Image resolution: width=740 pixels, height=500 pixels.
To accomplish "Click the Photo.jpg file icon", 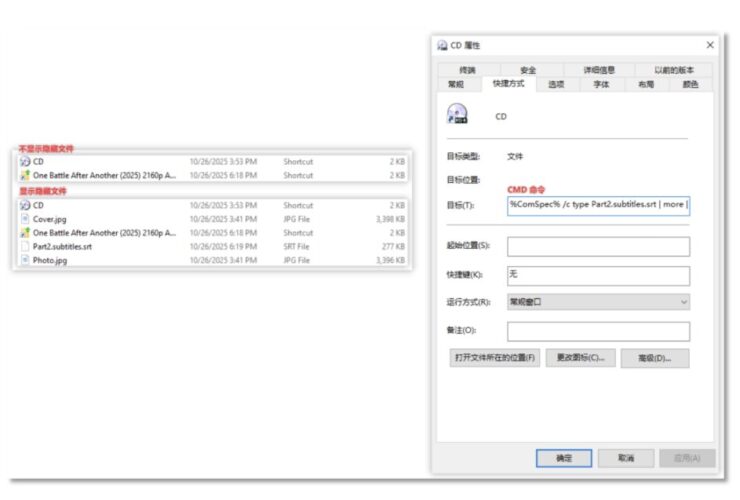I will pyautogui.click(x=25, y=260).
